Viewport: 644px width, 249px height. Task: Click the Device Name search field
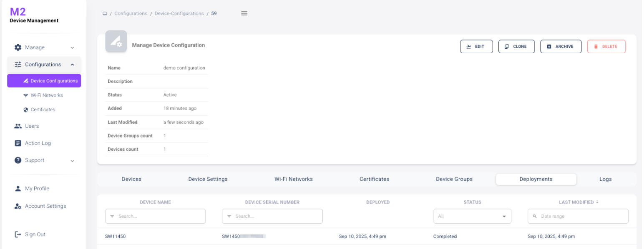[x=156, y=217]
